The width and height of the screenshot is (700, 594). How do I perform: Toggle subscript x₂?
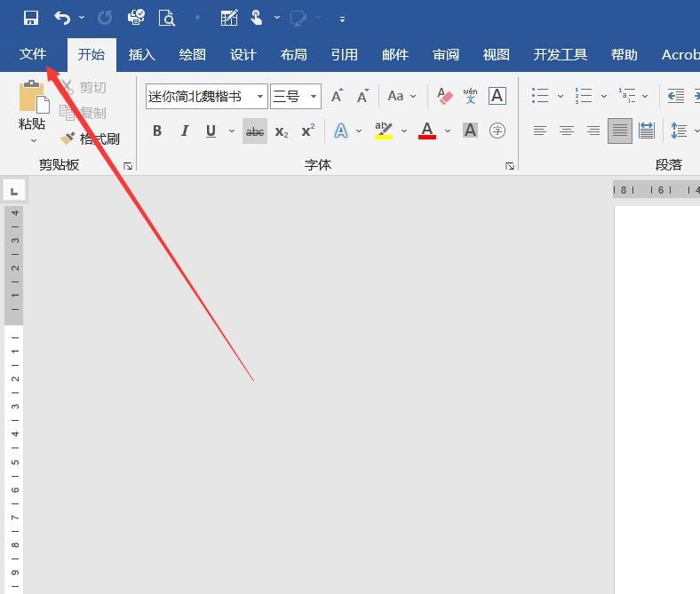click(282, 131)
